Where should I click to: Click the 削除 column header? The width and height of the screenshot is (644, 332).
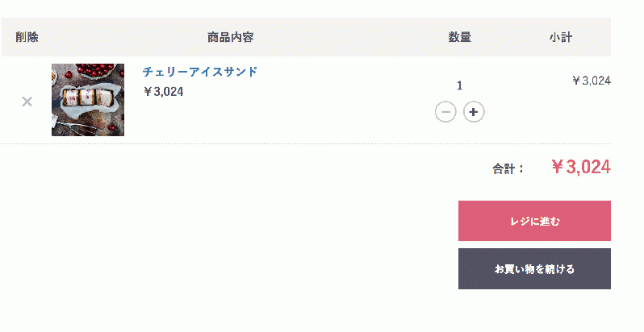[27, 37]
